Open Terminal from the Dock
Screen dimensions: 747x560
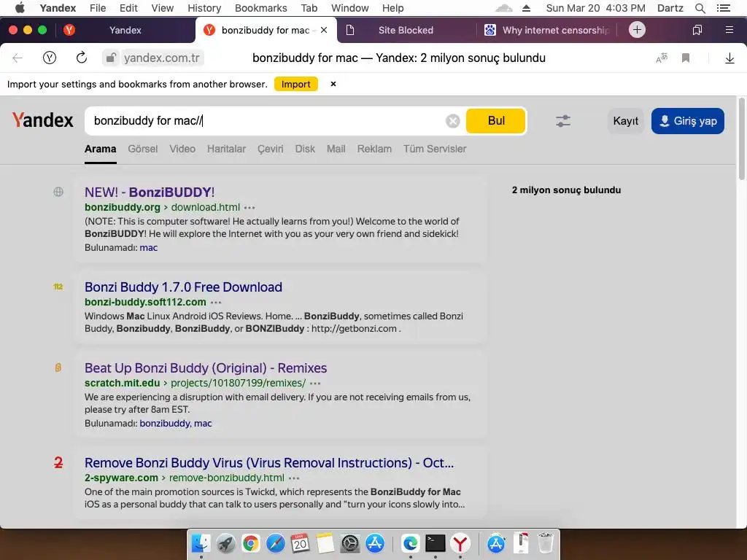coord(435,542)
